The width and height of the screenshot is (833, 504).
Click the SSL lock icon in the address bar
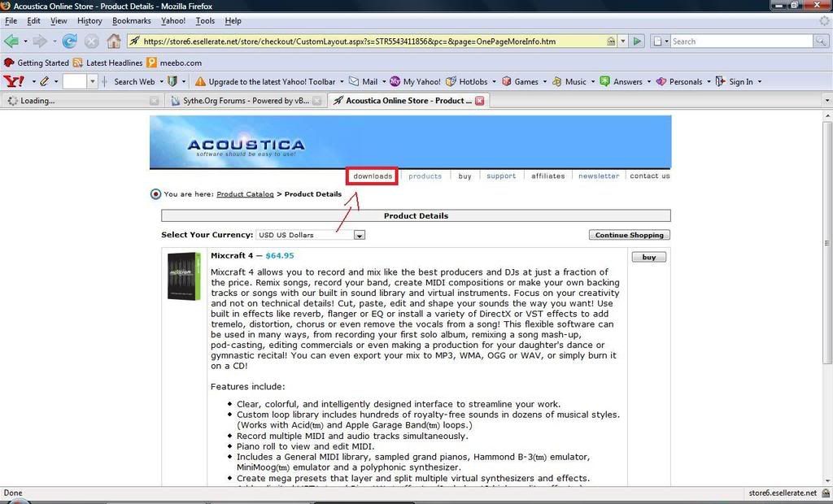coord(611,41)
